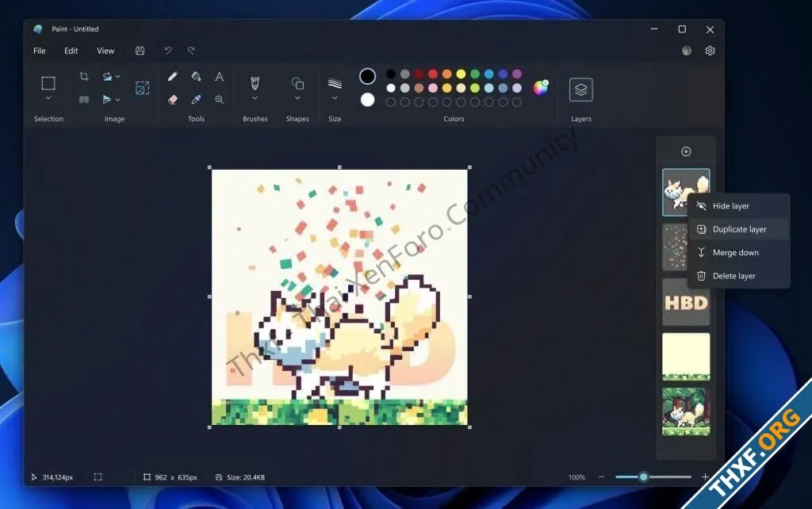Click zoom out minus icon
Screen dimensions: 812x509
pyautogui.click(x=601, y=477)
